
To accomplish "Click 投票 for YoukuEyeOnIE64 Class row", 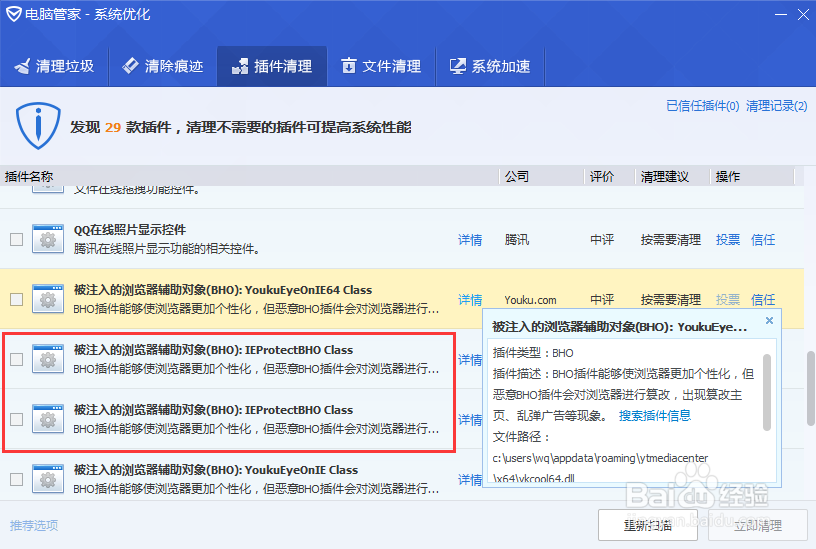I will [x=728, y=300].
